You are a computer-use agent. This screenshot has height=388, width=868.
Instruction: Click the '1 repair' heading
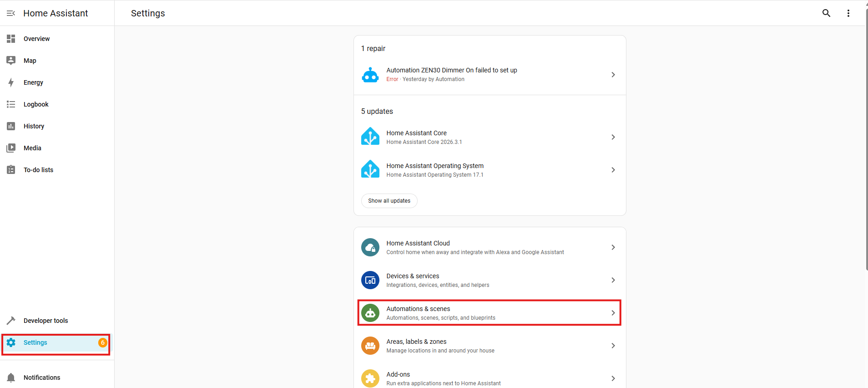click(x=373, y=48)
